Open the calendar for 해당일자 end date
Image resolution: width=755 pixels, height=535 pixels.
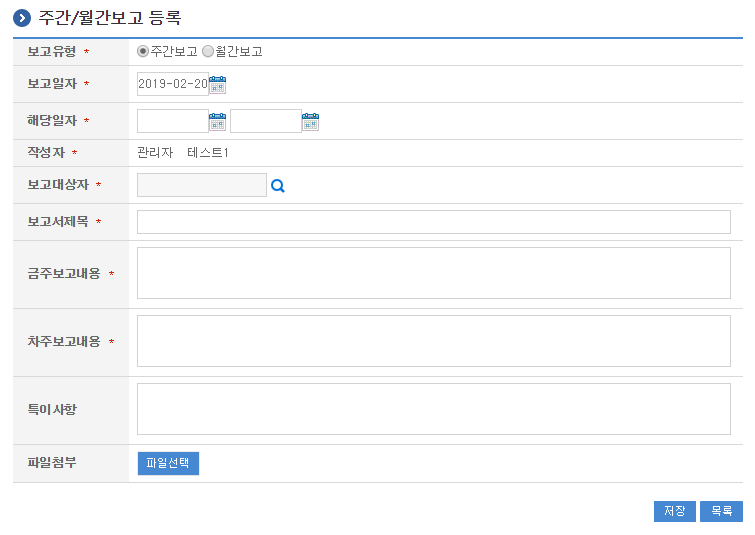tap(310, 122)
